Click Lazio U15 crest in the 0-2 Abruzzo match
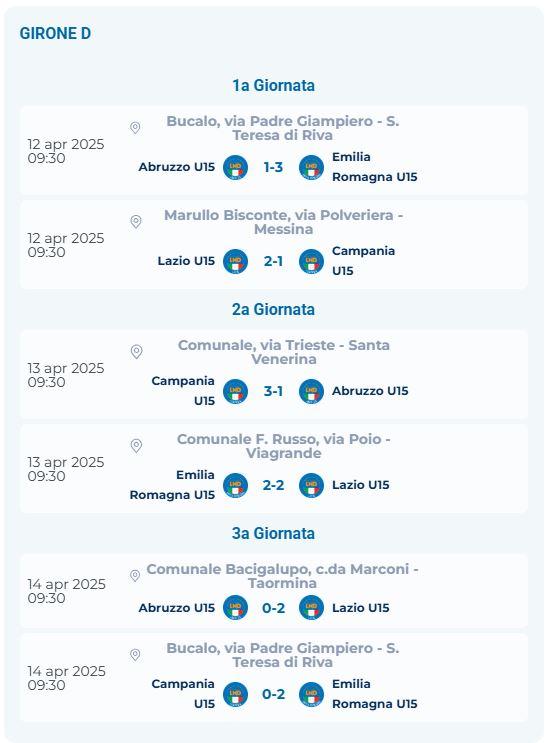Viewport: 549px width, 743px height. [311, 607]
